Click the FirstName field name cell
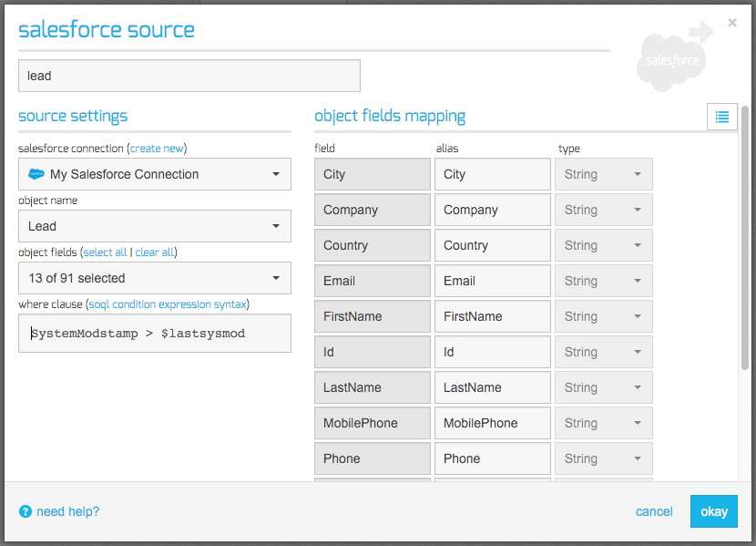This screenshot has width=756, height=546. (373, 316)
